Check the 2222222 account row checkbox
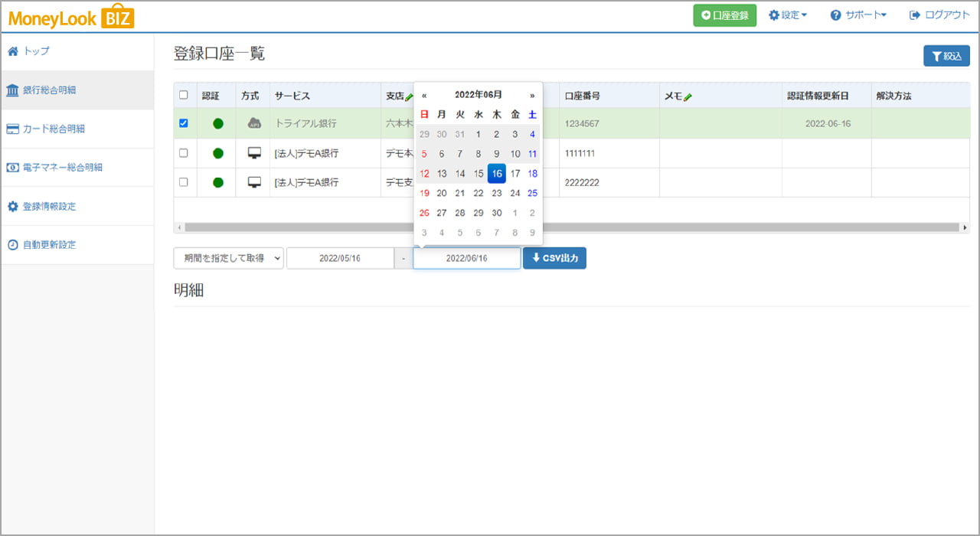Image resolution: width=980 pixels, height=536 pixels. [183, 181]
